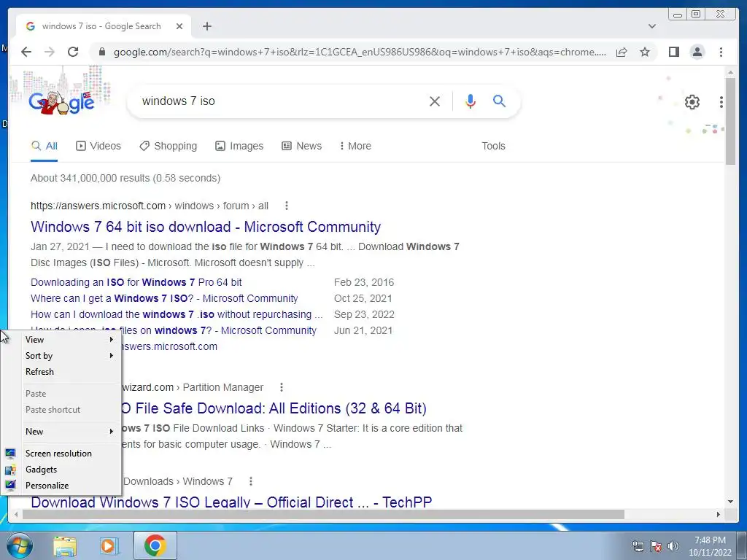Switch to the News tab
This screenshot has height=560, width=747.
click(301, 146)
